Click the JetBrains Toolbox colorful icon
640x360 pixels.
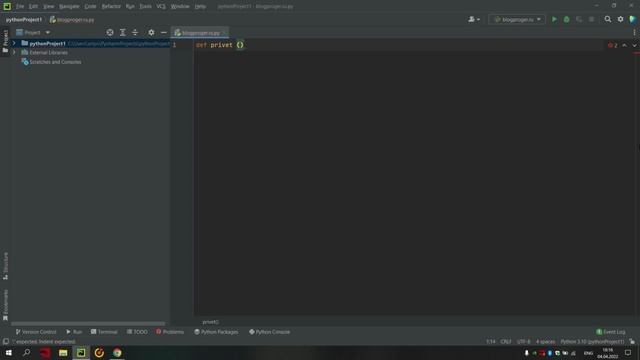[633, 19]
